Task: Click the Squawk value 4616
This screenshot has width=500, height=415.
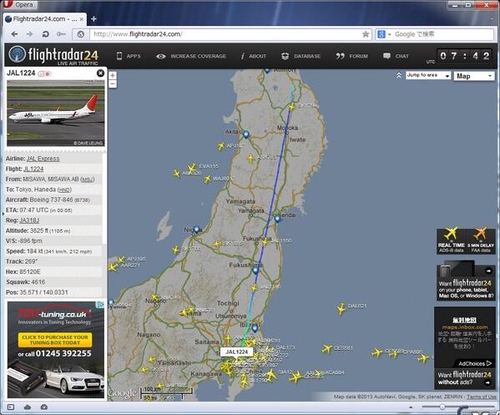Action: click(x=37, y=282)
